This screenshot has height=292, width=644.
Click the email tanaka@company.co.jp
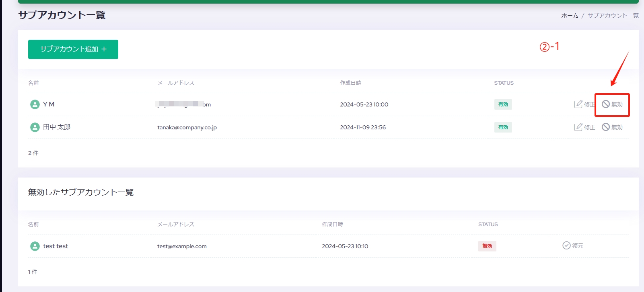click(x=187, y=127)
